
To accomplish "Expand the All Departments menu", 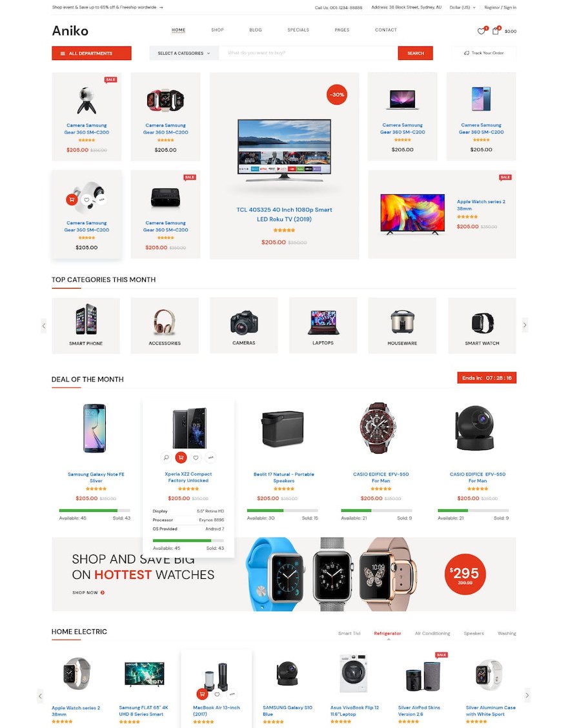I will tap(92, 53).
